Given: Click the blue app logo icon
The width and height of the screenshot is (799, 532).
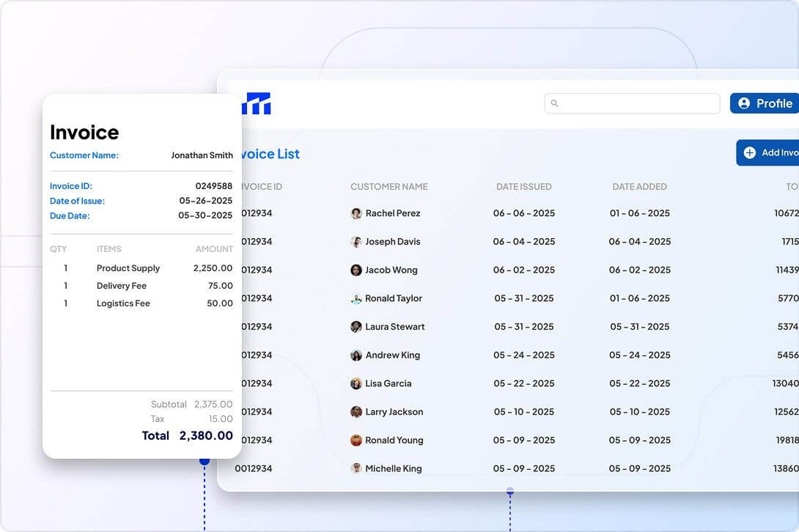Looking at the screenshot, I should [257, 103].
